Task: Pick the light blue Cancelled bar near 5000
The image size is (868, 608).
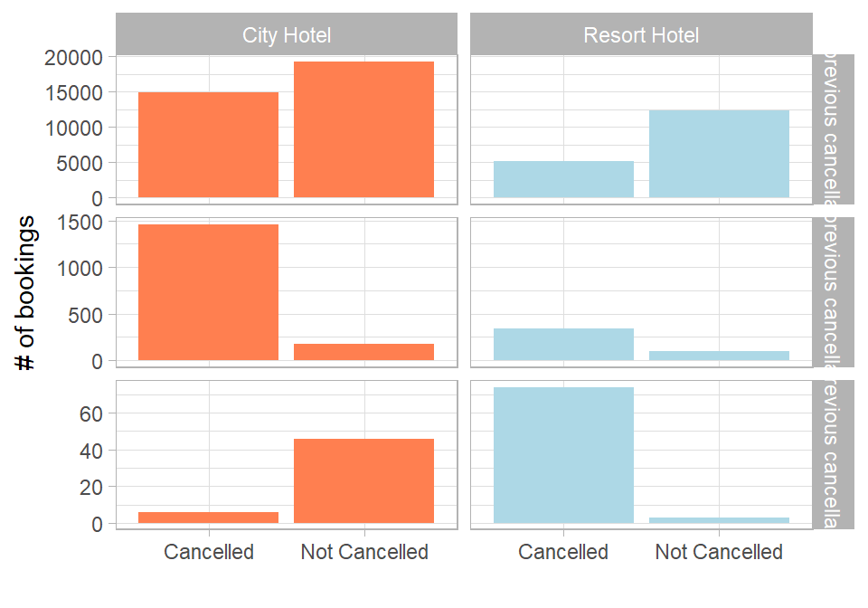Action: (x=563, y=179)
